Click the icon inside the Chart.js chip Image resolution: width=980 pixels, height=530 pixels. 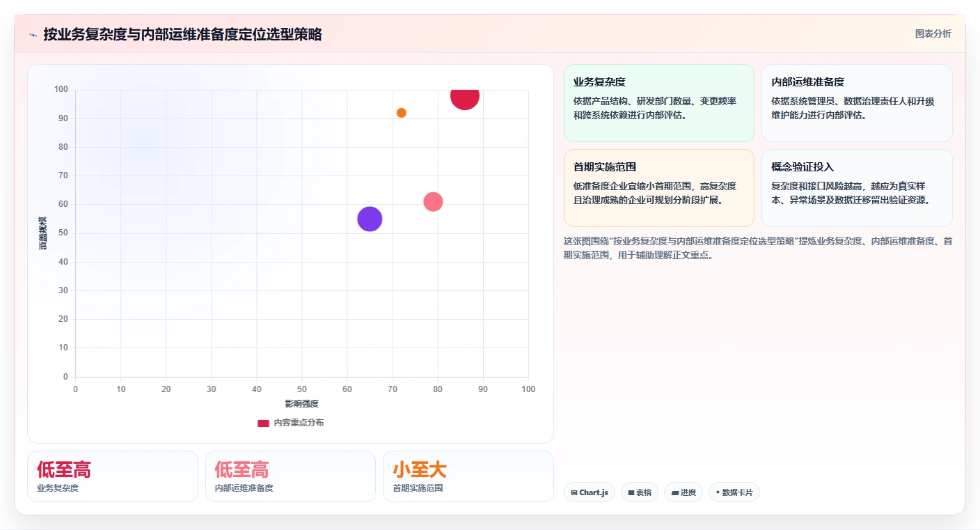(574, 492)
